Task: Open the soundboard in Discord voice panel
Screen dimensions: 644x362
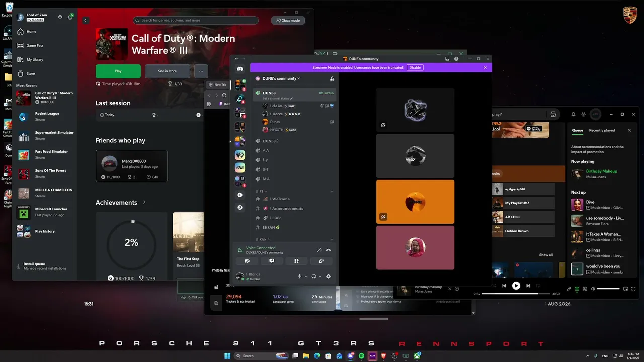Action: click(x=321, y=261)
